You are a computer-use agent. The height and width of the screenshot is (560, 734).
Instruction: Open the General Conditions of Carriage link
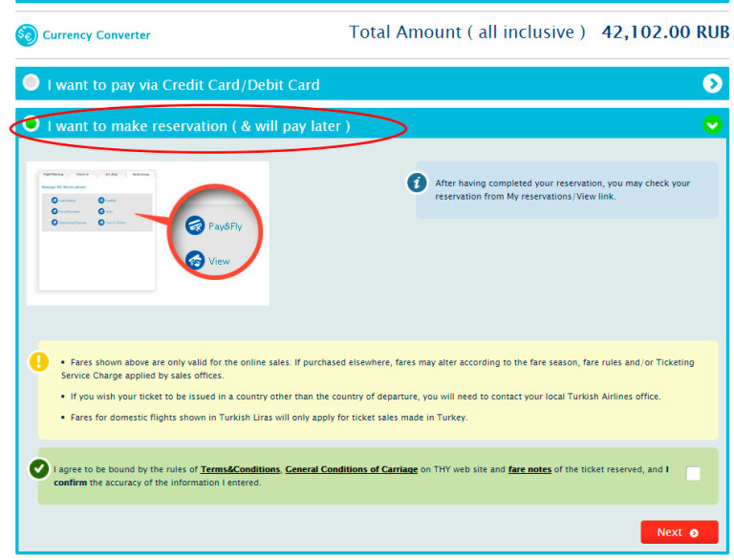coord(351,470)
